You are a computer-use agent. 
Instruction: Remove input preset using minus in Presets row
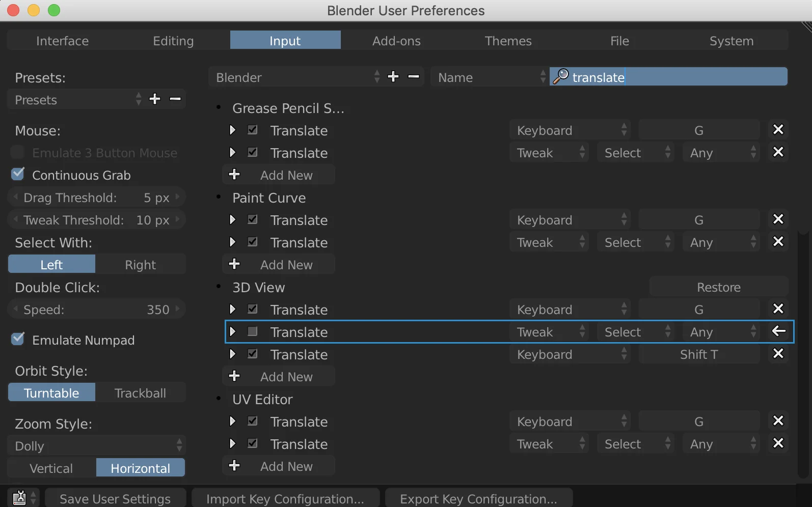pos(175,99)
